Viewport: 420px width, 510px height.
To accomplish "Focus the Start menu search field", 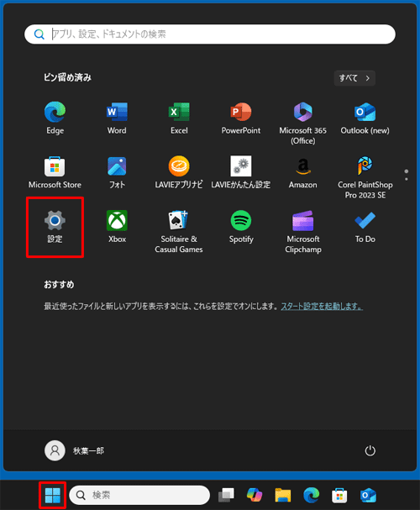I will tap(210, 34).
